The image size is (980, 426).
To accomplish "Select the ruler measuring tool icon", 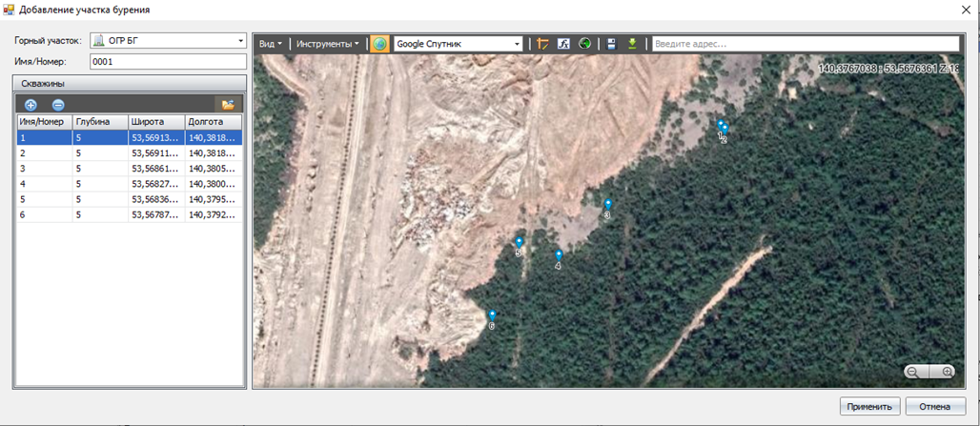I will pyautogui.click(x=542, y=44).
